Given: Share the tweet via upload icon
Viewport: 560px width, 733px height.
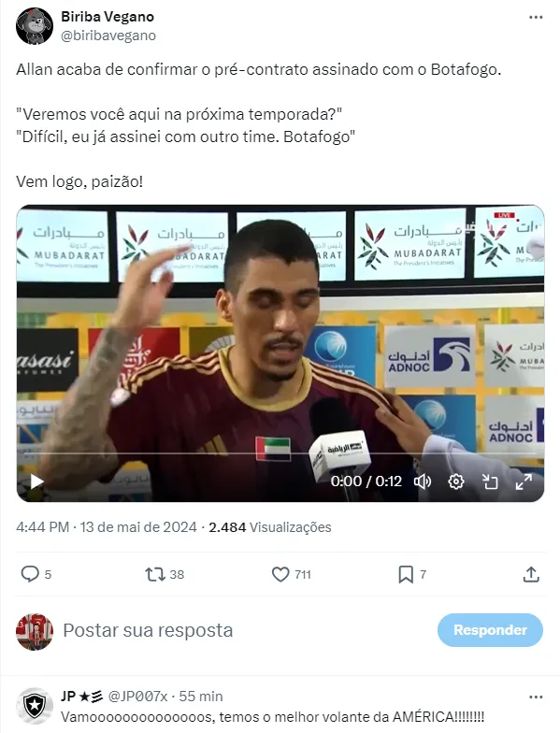Looking at the screenshot, I should (531, 574).
